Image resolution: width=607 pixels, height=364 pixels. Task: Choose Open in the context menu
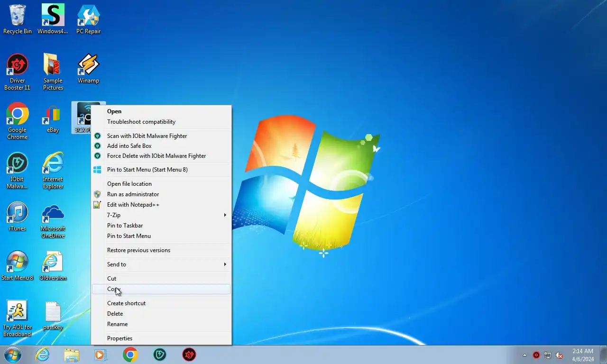pyautogui.click(x=161, y=111)
